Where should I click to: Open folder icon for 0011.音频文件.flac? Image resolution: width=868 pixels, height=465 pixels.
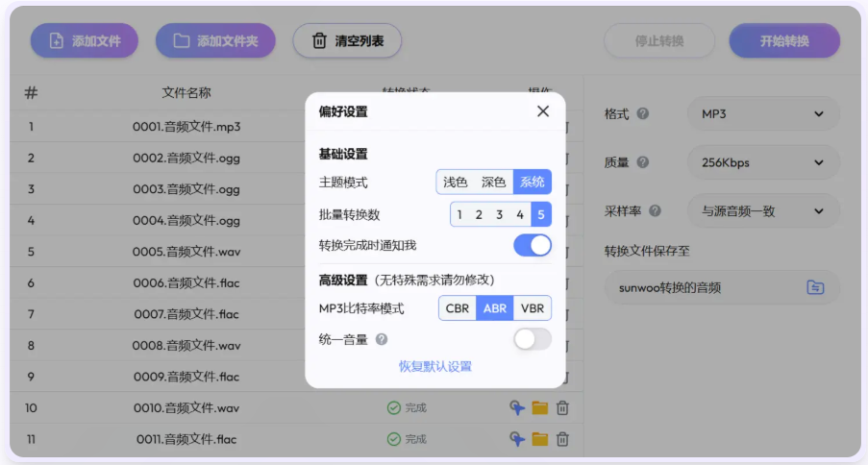pyautogui.click(x=539, y=439)
